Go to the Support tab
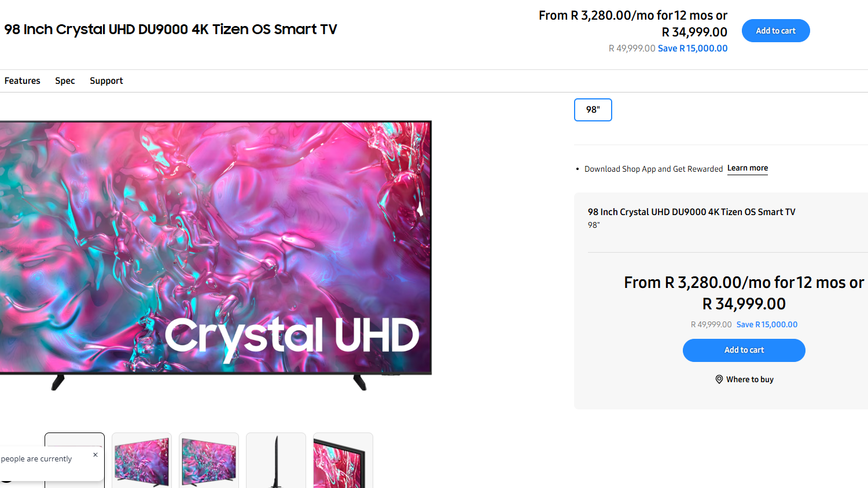The height and width of the screenshot is (488, 868). click(x=106, y=81)
